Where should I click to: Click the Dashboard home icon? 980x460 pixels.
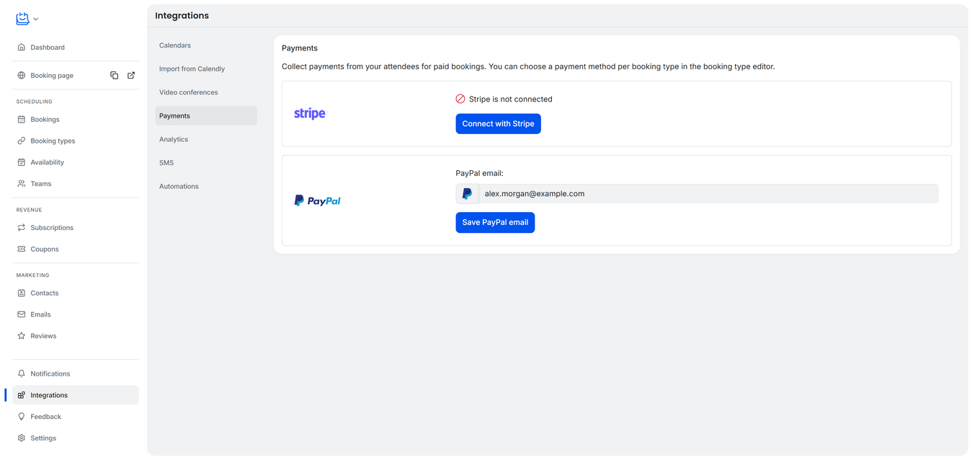click(22, 48)
